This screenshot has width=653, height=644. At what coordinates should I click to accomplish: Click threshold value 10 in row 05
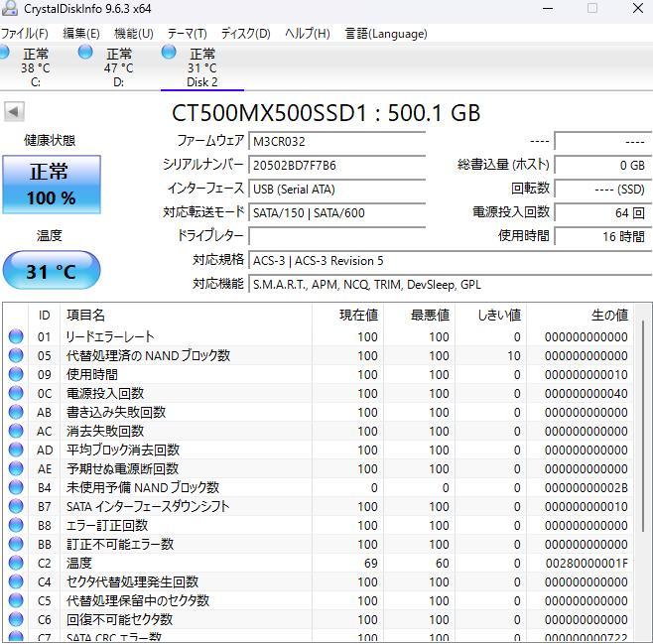point(513,356)
